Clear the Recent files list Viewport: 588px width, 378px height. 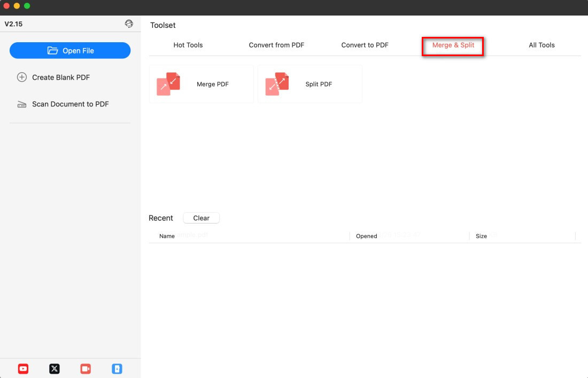pyautogui.click(x=201, y=218)
